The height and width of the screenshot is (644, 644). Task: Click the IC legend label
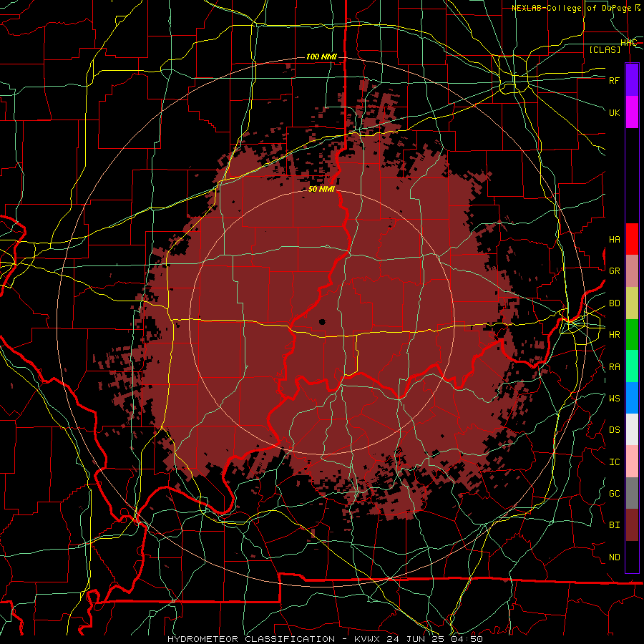click(614, 462)
